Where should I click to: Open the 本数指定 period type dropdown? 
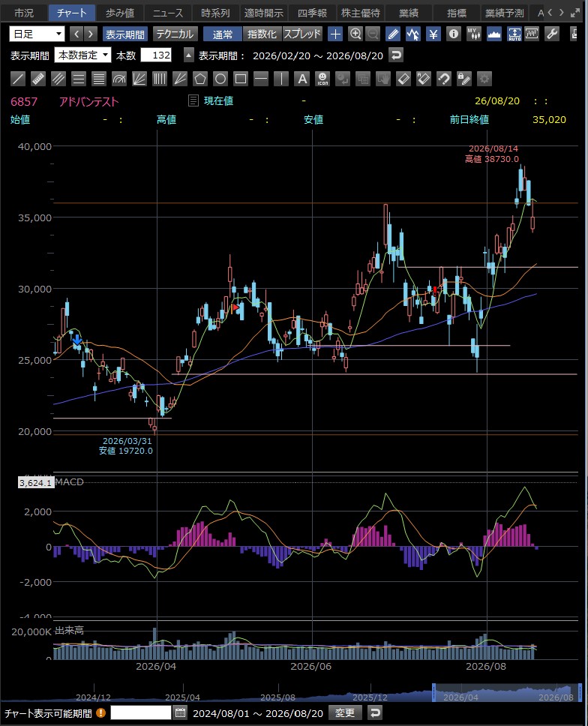[x=83, y=55]
